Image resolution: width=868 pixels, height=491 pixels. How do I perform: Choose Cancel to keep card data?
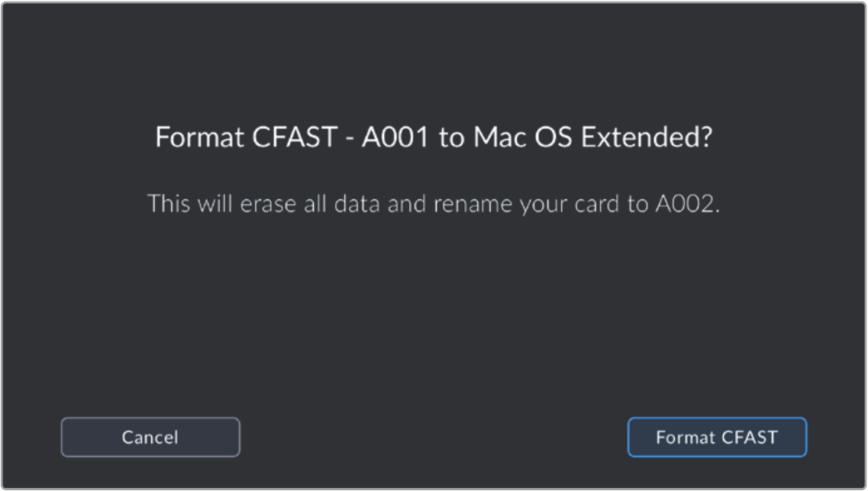150,437
